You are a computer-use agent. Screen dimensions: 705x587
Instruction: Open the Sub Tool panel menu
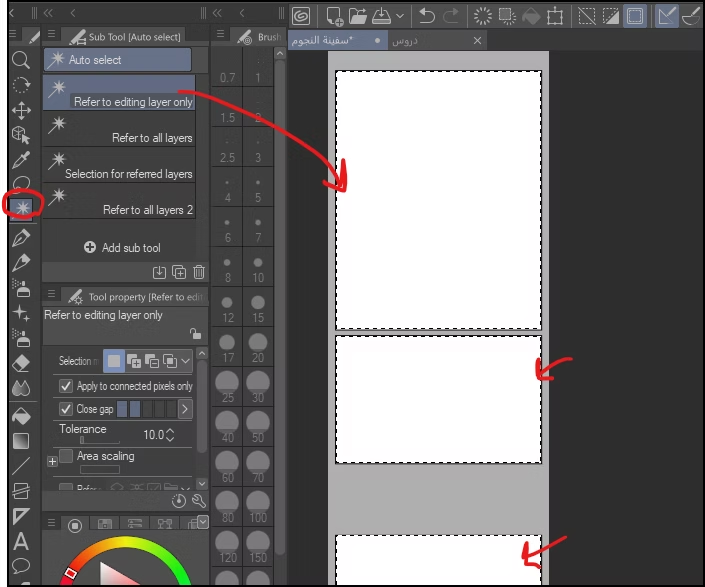(x=51, y=34)
